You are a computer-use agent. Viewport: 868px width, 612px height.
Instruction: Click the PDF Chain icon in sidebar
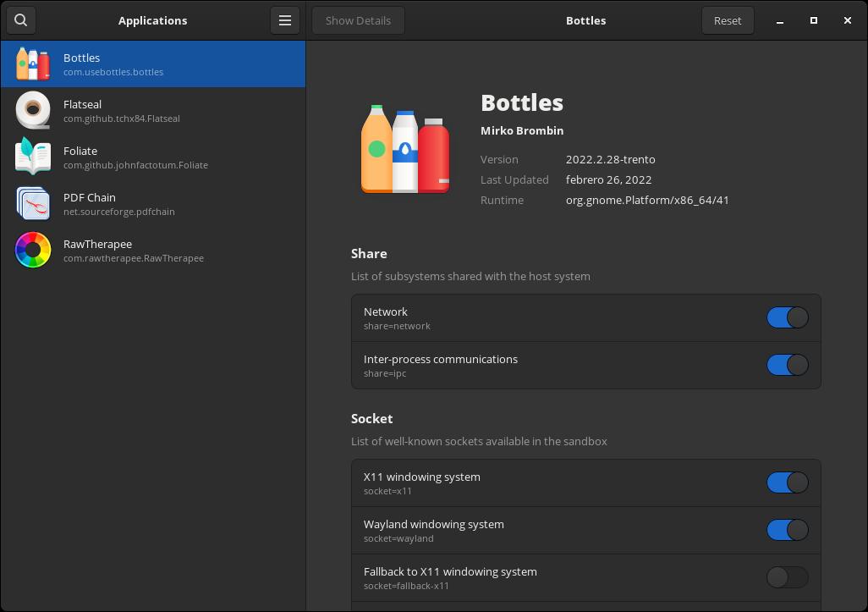(x=33, y=203)
